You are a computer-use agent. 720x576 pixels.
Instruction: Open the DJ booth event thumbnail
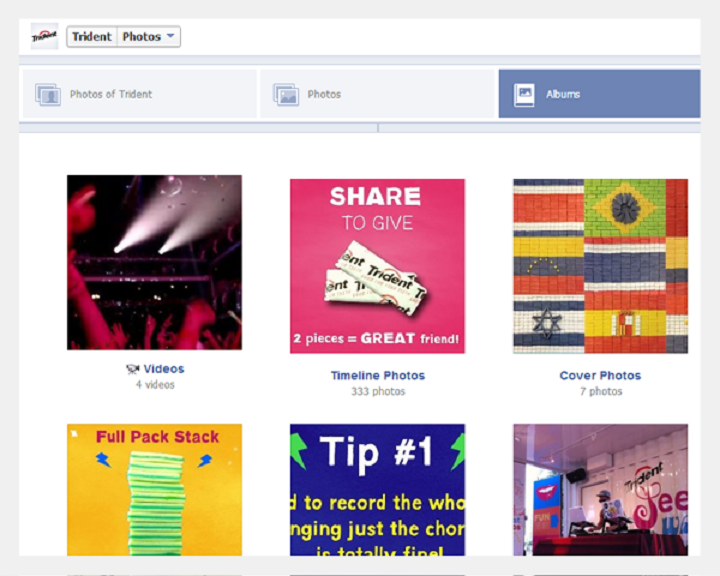(x=601, y=490)
